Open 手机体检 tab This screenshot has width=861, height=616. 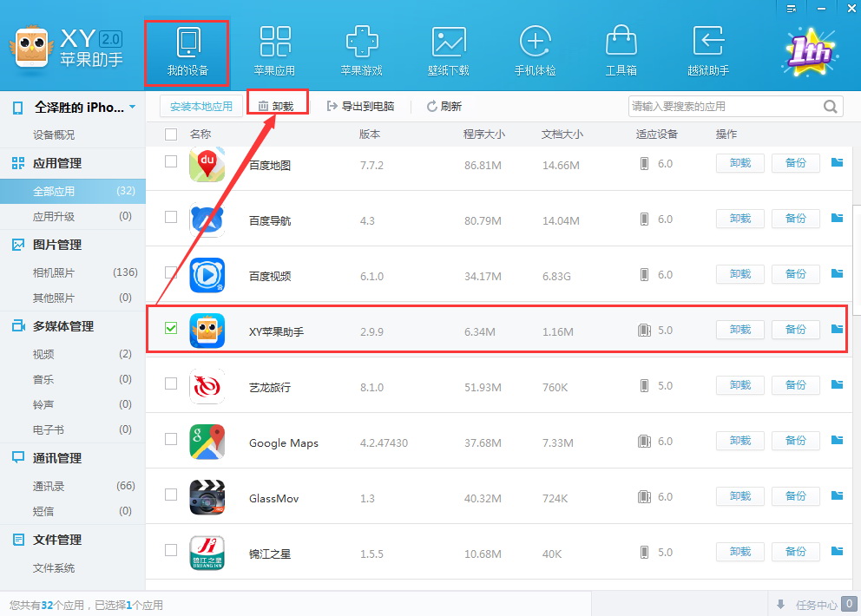535,53
